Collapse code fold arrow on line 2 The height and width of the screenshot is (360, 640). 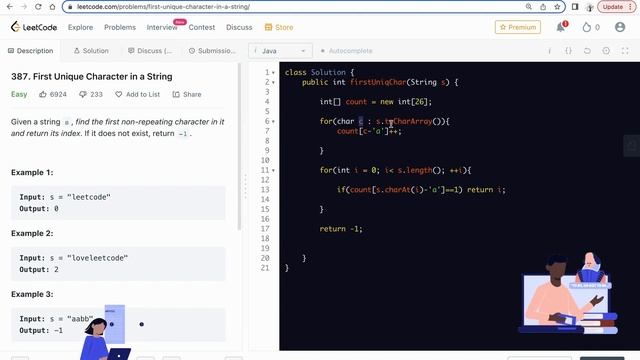[273, 82]
